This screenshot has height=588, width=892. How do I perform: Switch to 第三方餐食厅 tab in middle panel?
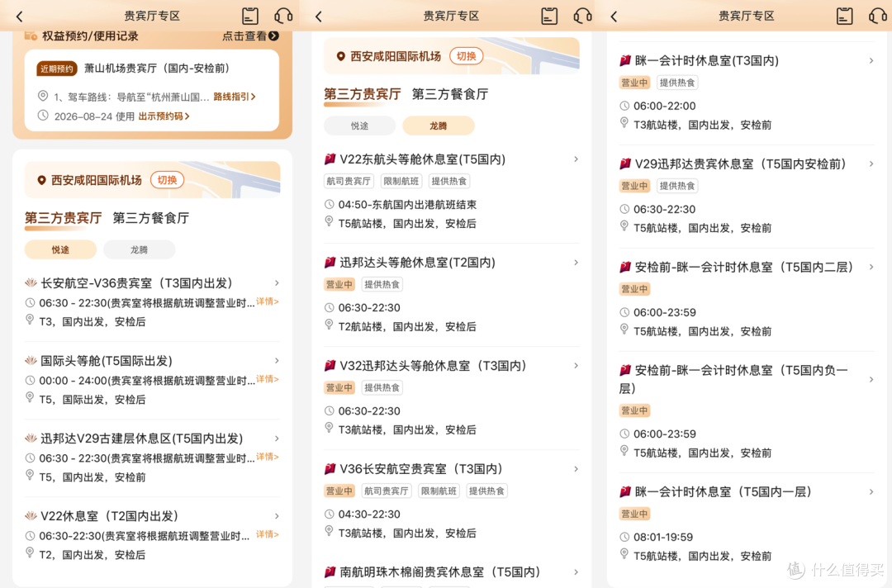450,94
